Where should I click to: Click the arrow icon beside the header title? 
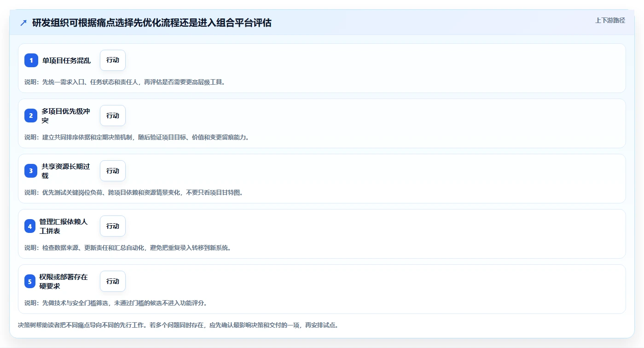[23, 23]
